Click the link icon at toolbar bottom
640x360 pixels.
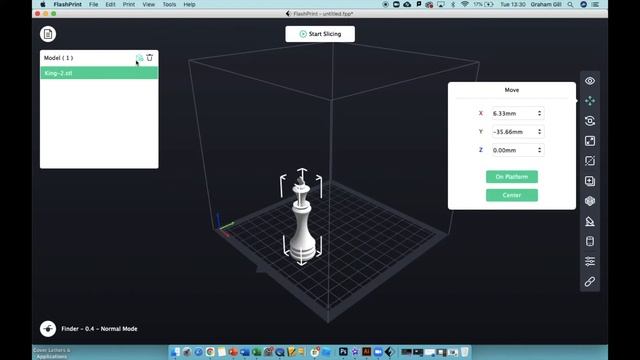pyautogui.click(x=590, y=281)
